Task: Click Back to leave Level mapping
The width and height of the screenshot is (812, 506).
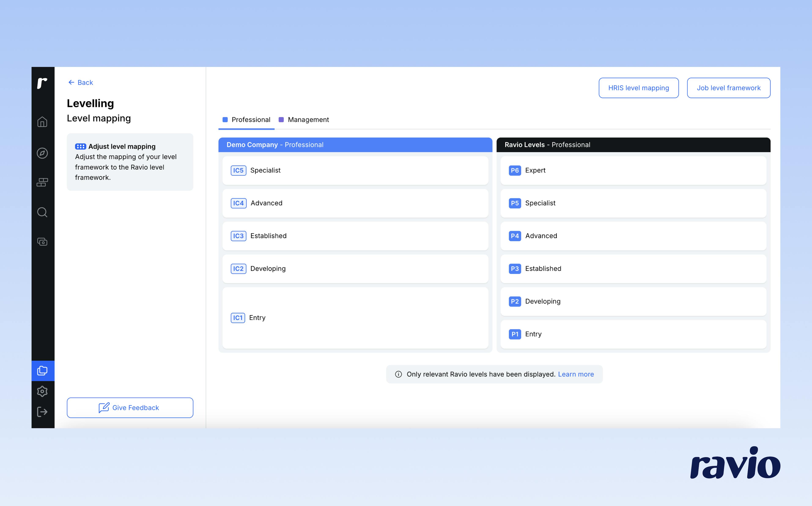Action: pos(80,82)
